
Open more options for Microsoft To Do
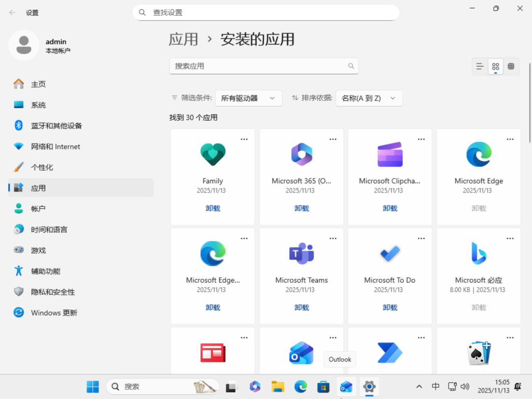tap(421, 238)
